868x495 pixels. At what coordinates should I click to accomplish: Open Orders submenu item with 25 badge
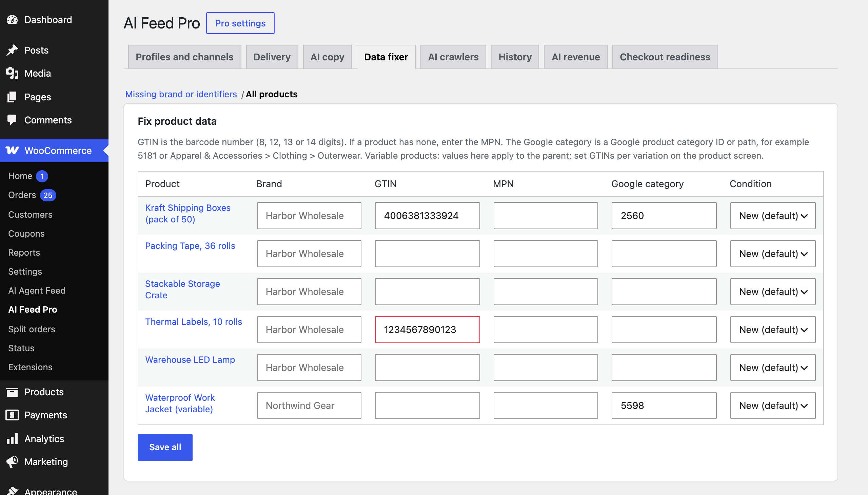tap(32, 195)
